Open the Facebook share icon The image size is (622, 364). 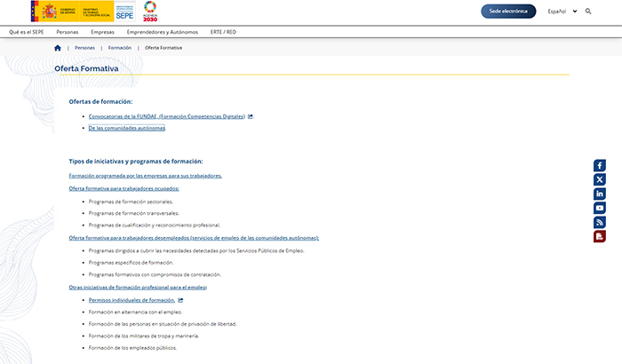(600, 165)
